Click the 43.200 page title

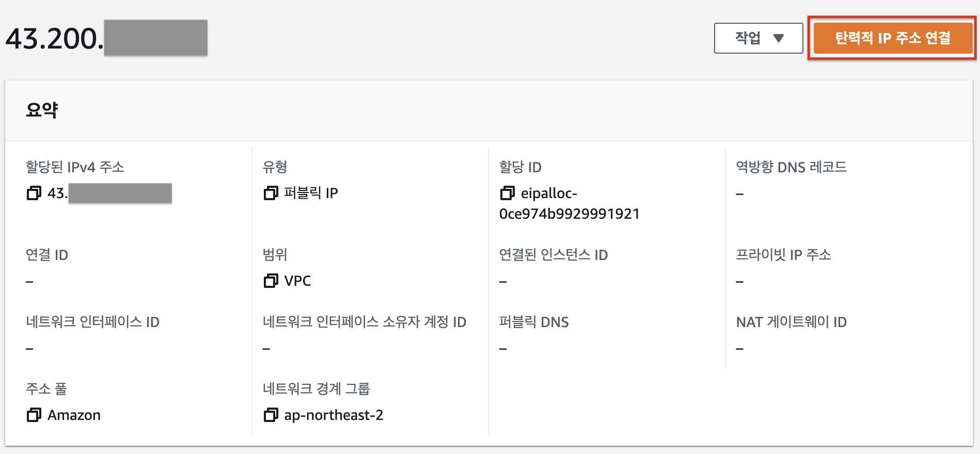point(54,39)
